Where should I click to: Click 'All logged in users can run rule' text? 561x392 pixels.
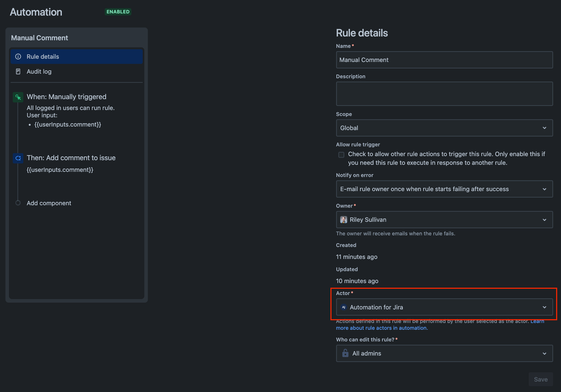pyautogui.click(x=71, y=108)
